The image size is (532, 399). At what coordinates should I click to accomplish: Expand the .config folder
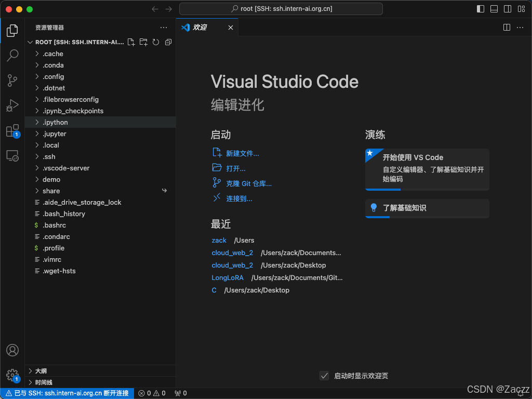pos(100,77)
